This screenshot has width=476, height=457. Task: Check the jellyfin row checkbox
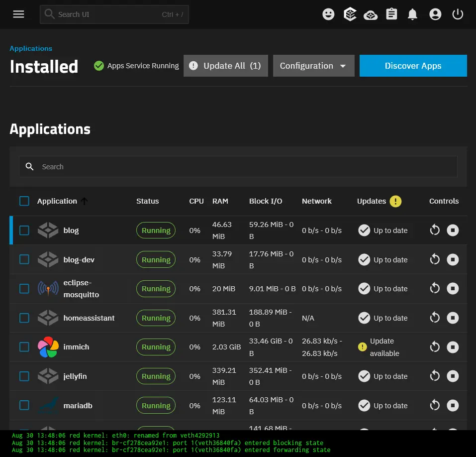coord(24,376)
